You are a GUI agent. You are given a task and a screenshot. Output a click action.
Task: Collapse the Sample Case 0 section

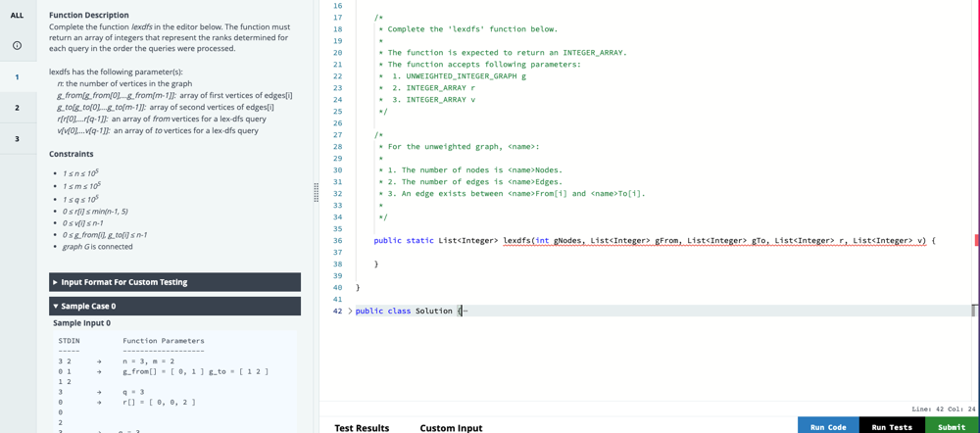(x=175, y=307)
